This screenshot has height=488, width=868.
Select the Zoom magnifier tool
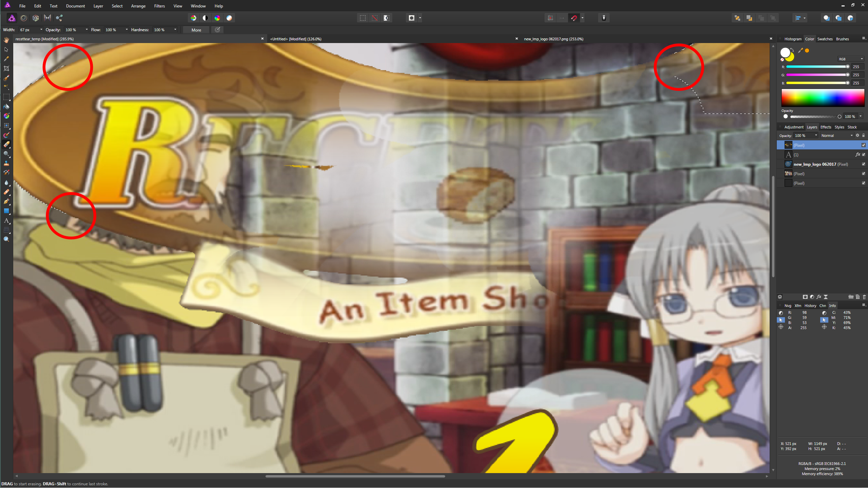click(x=6, y=240)
